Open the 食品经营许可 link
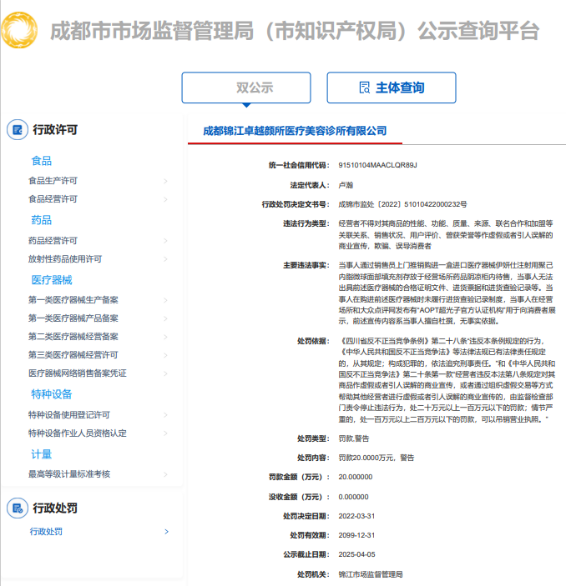The width and height of the screenshot is (566, 586). click(53, 199)
